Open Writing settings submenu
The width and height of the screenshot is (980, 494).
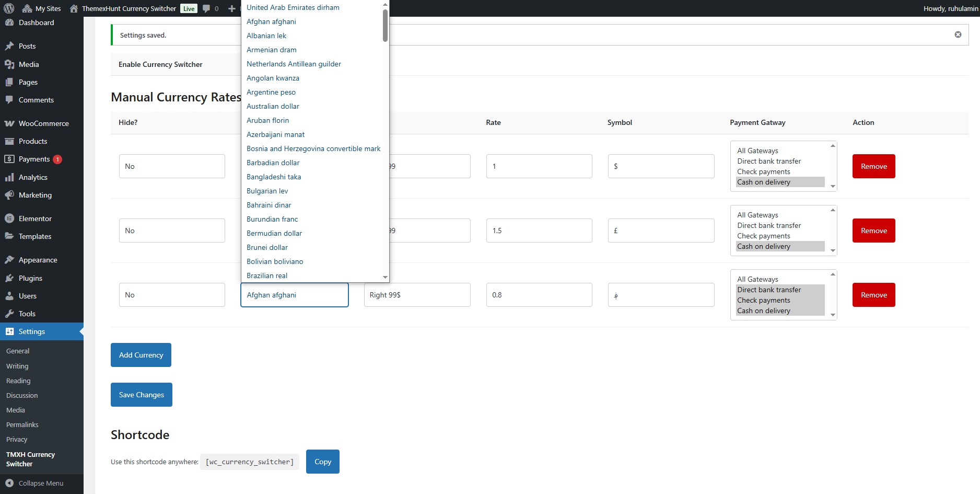point(17,366)
